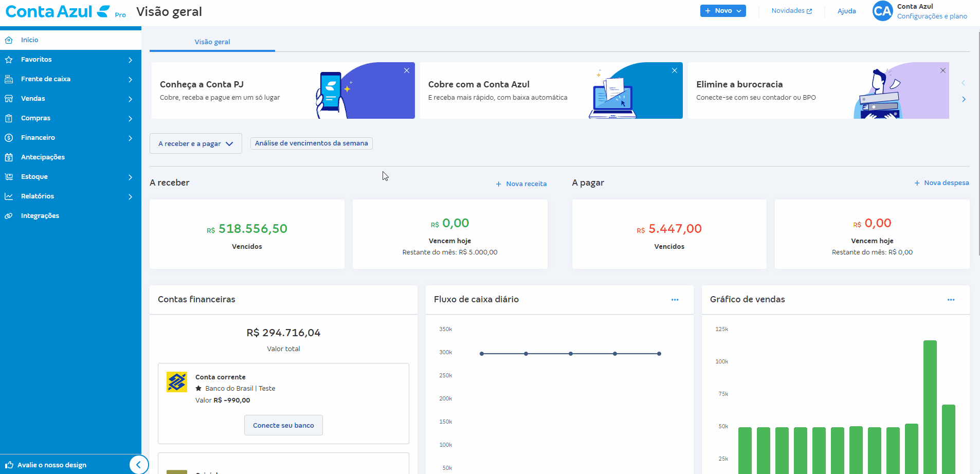
Task: Click the Frente de caixa register icon
Action: [9, 79]
